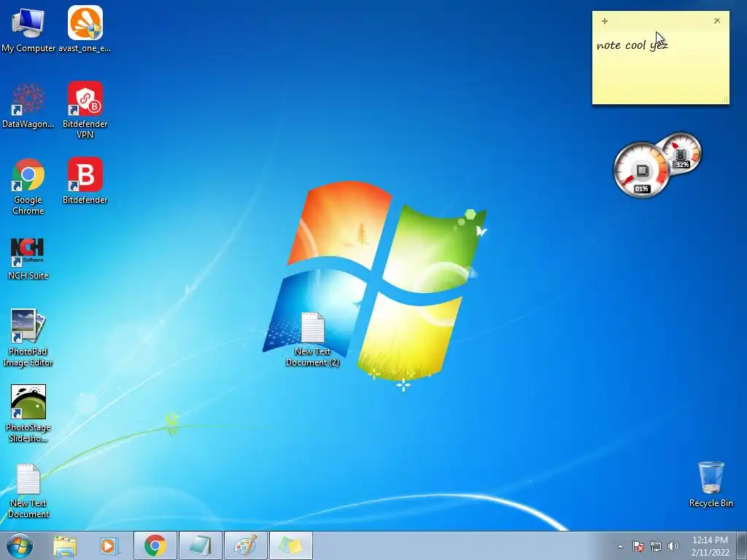Viewport: 747px width, 560px height.
Task: Select the Google Chrome desktop shortcut
Action: coord(28,187)
